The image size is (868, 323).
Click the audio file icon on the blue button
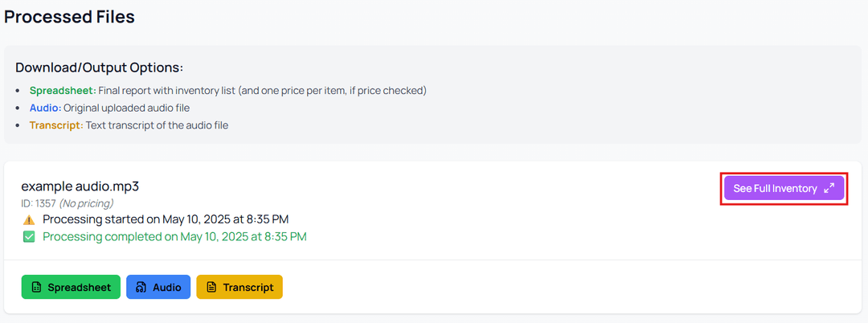click(x=141, y=287)
